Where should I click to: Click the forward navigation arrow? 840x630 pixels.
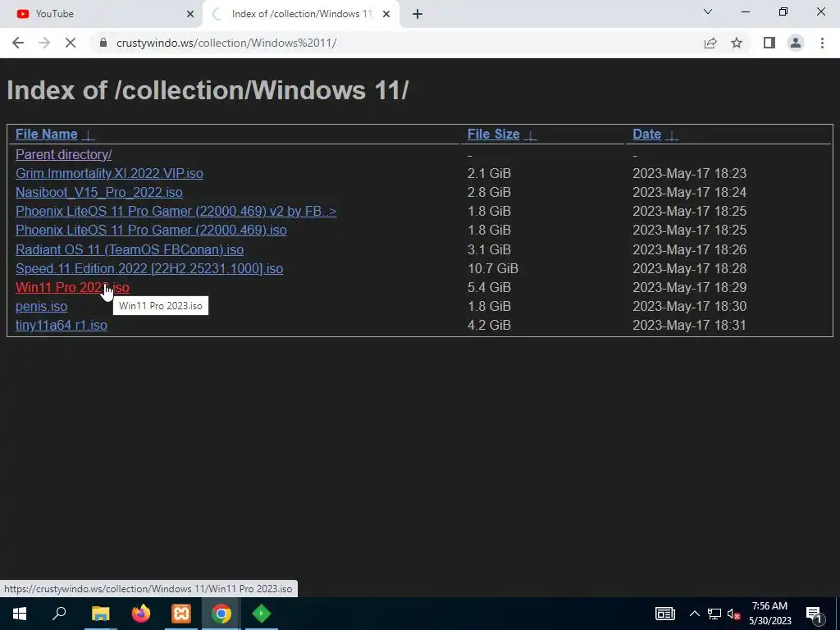tap(44, 43)
